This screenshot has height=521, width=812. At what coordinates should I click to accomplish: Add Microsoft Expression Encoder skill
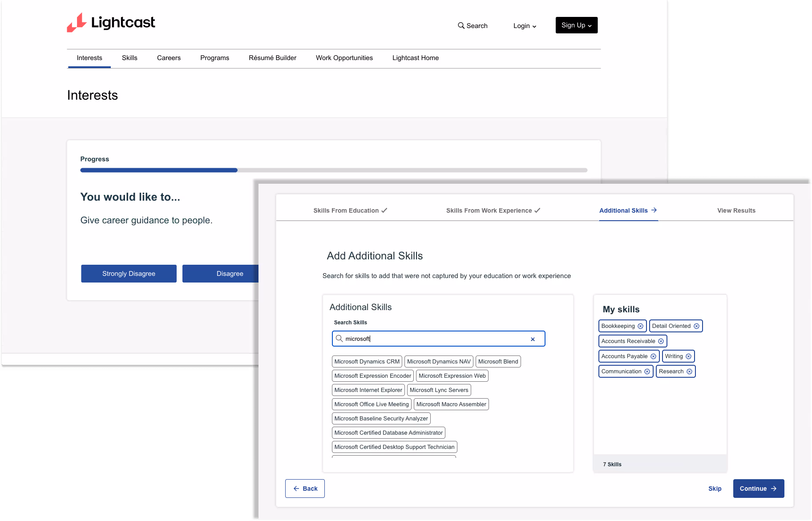373,376
